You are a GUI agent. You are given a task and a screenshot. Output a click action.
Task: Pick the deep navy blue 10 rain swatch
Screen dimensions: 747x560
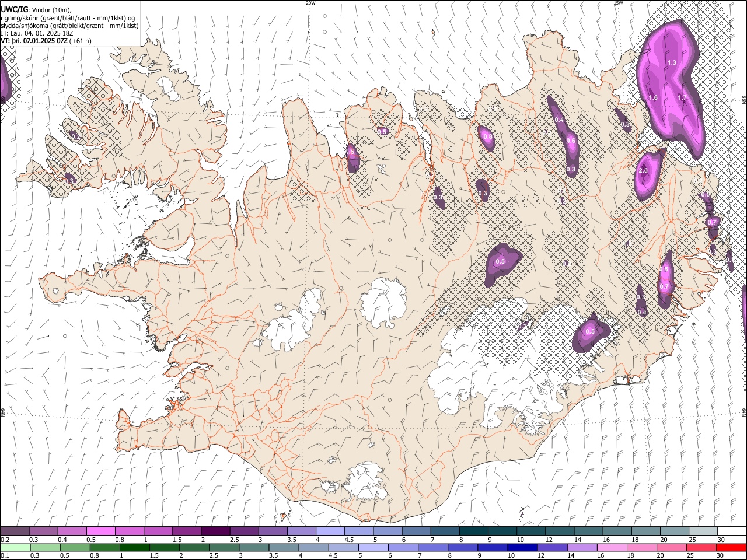coord(522,547)
